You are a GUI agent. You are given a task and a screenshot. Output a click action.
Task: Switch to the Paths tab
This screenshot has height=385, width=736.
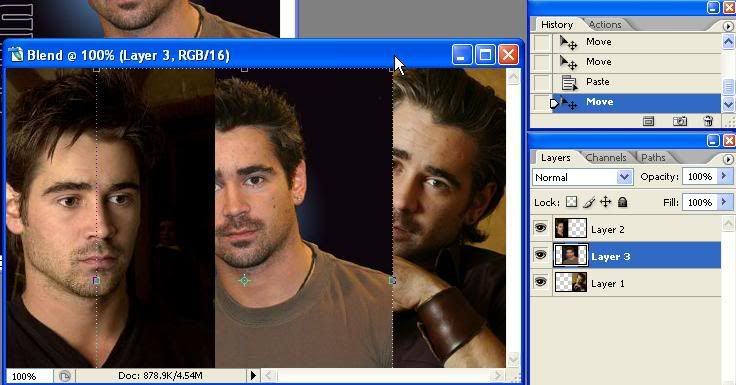653,157
